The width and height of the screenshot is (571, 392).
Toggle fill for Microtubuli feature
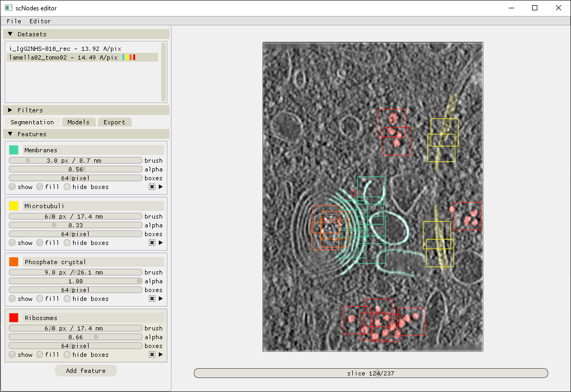[40, 243]
